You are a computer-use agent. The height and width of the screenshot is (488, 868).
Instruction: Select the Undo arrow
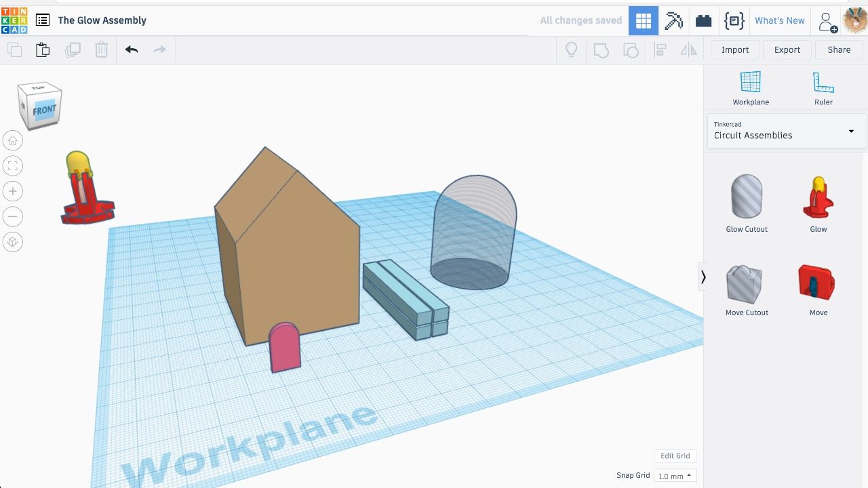132,49
